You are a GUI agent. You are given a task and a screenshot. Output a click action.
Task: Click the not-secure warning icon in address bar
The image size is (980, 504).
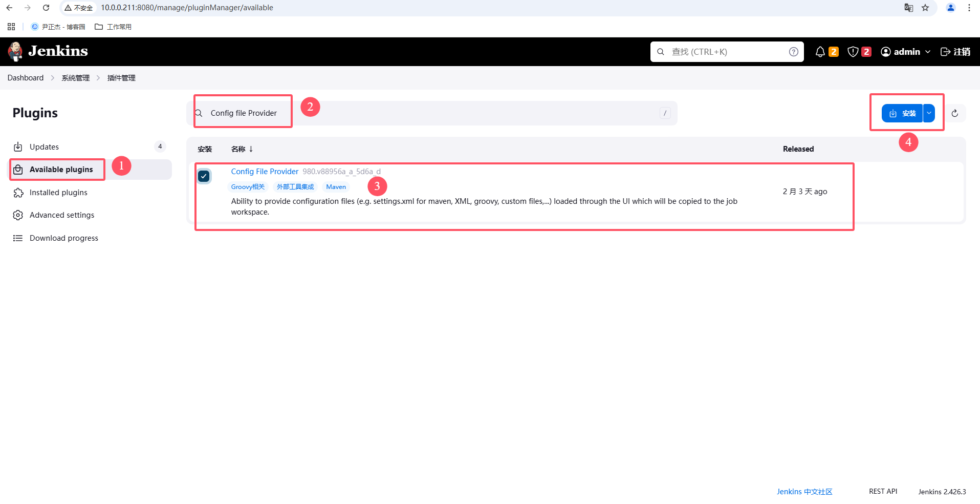[x=68, y=8]
